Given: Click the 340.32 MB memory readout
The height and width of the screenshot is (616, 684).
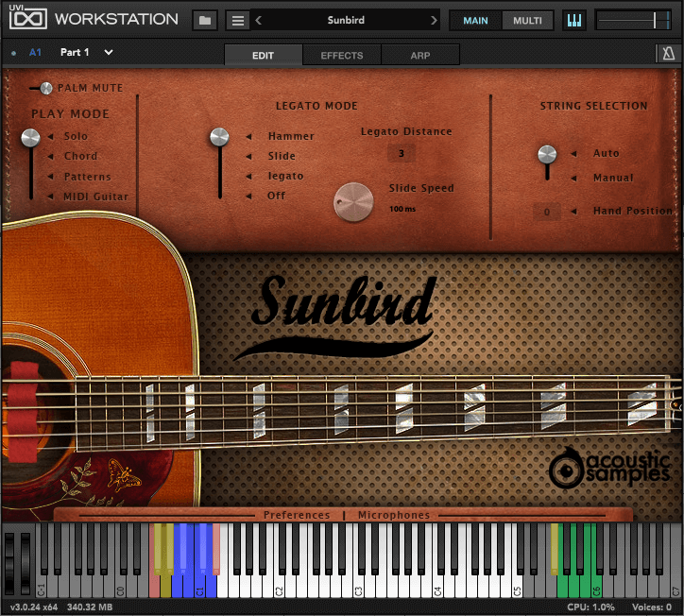Looking at the screenshot, I should pyautogui.click(x=90, y=607).
